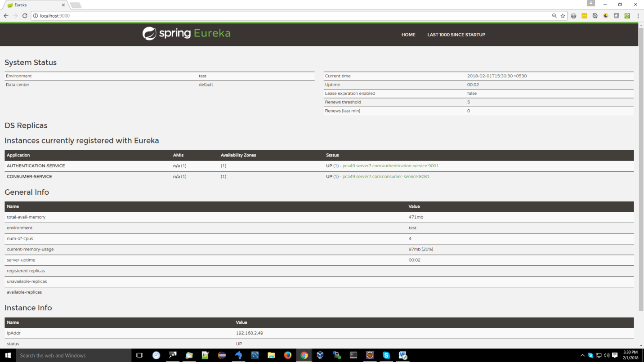Reload the Eureka page

click(25, 16)
